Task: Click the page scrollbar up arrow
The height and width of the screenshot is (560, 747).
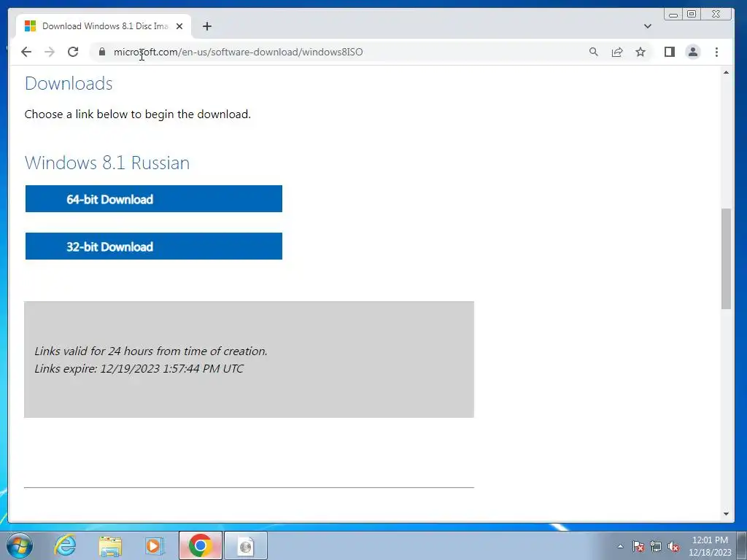Action: pos(726,72)
